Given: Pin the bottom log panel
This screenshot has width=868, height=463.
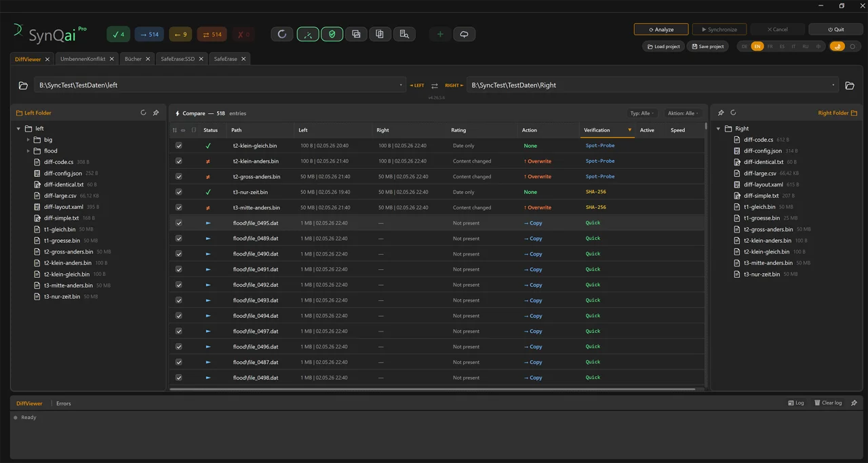Looking at the screenshot, I should (x=854, y=403).
